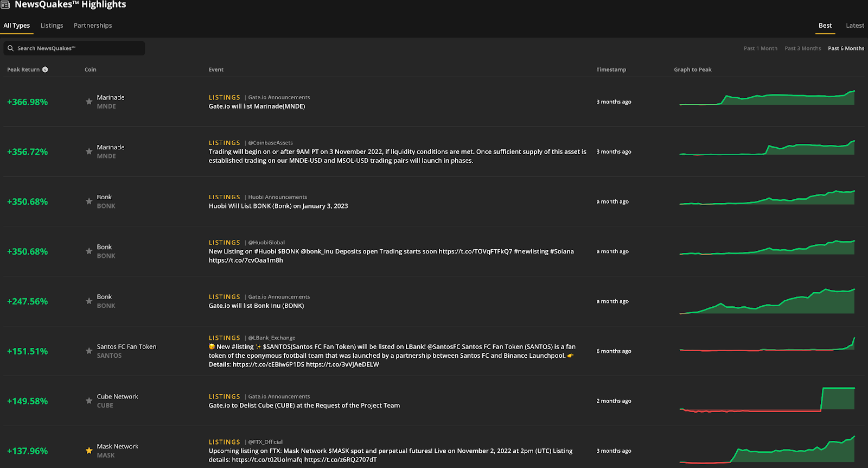Favorite Marinade on the Gate.io listing row
The height and width of the screenshot is (468, 868).
click(x=89, y=102)
